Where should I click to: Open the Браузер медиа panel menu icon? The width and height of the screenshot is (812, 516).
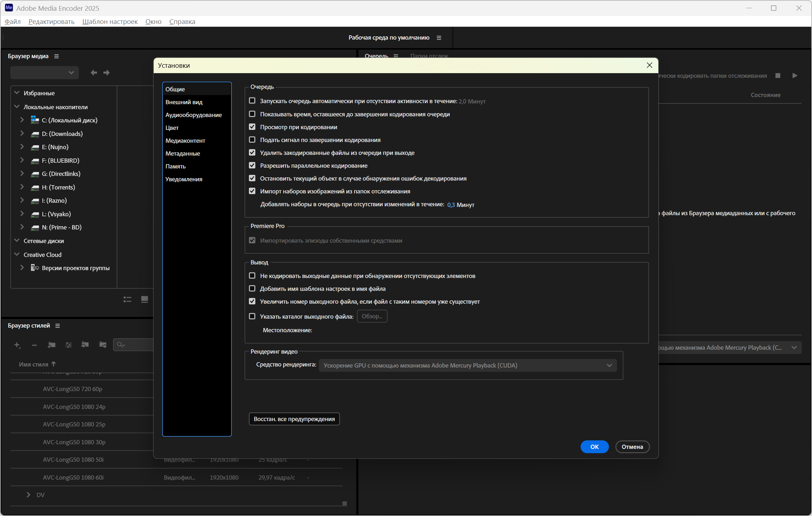click(56, 56)
